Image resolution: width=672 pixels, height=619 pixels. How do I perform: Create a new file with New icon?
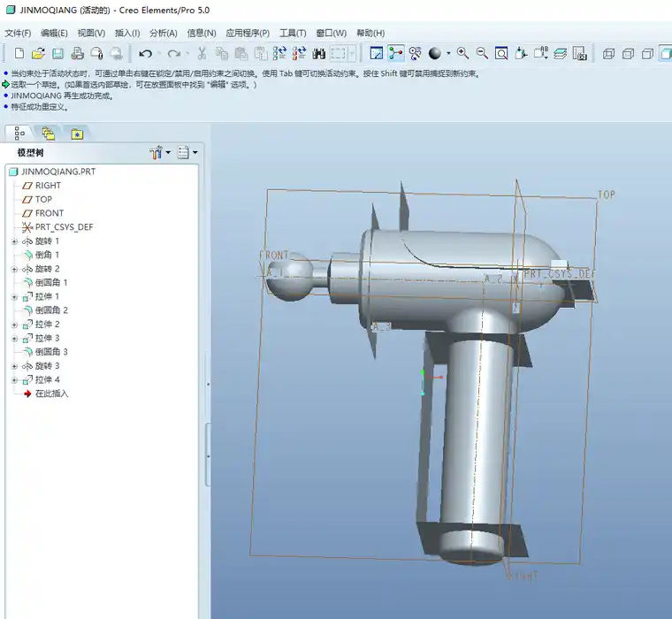(x=19, y=54)
